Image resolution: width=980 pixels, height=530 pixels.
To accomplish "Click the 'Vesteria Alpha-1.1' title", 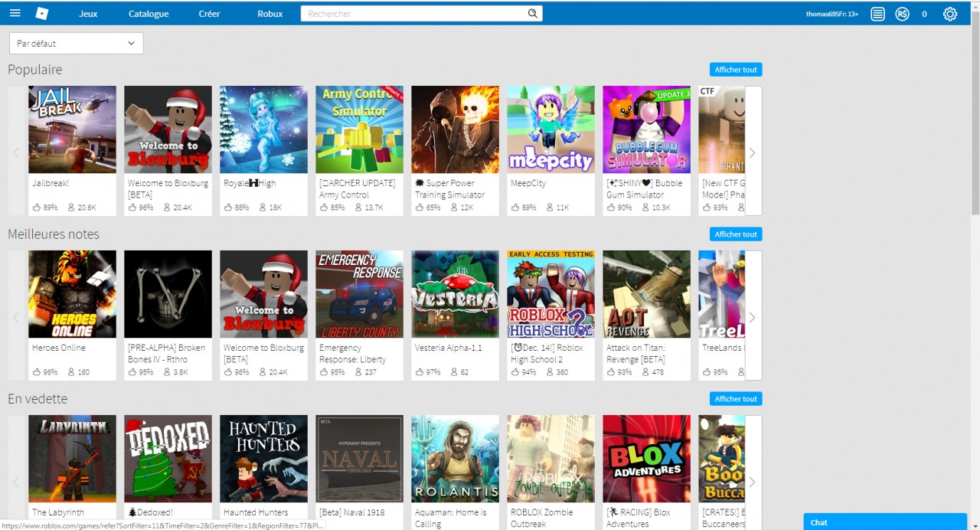I will point(449,348).
